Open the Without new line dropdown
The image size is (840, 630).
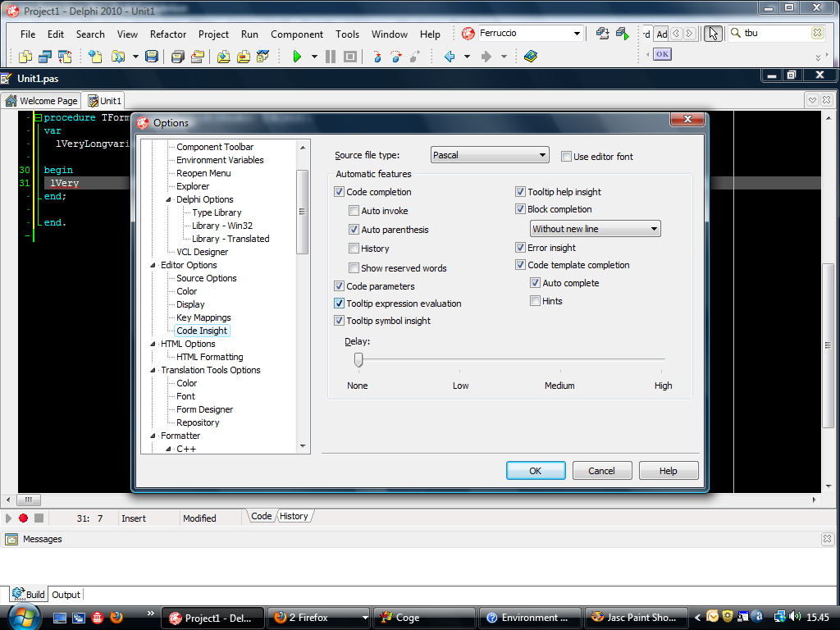click(596, 229)
